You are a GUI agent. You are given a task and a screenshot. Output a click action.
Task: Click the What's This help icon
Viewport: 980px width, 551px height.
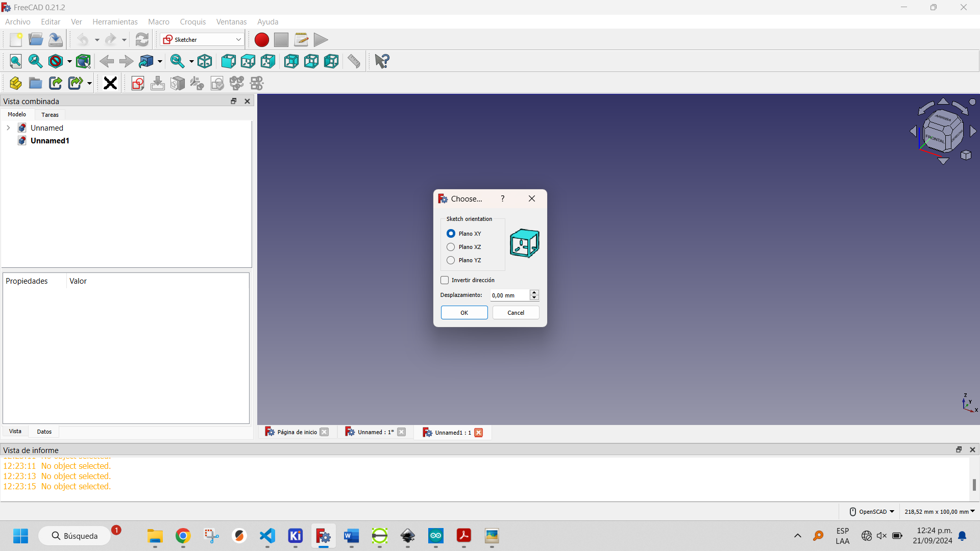[x=382, y=62]
